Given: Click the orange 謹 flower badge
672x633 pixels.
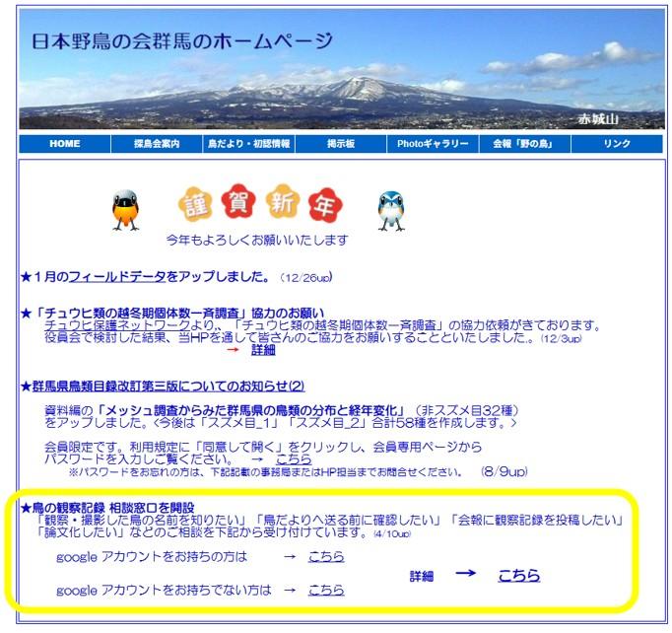Looking at the screenshot, I should (x=195, y=203).
